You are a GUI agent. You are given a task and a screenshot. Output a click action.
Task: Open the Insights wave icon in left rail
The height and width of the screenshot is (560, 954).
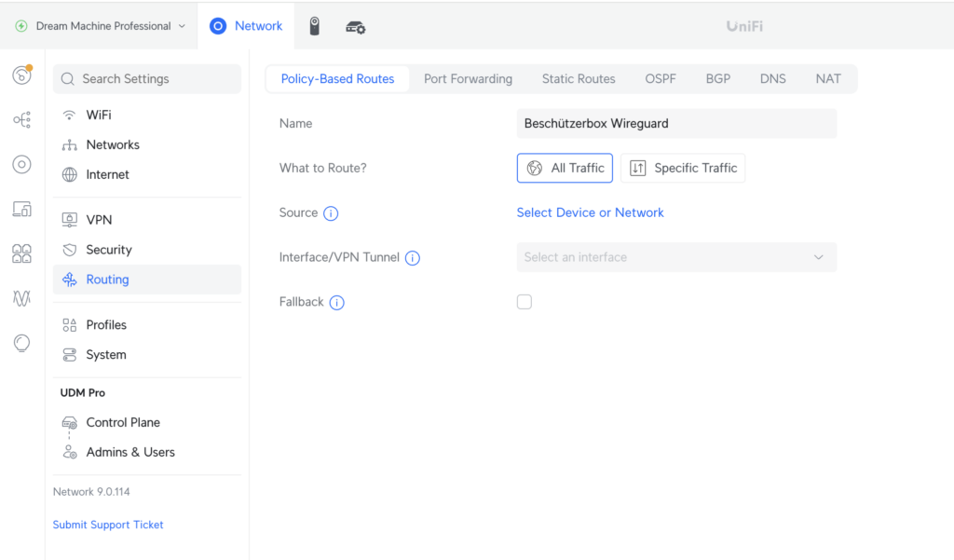pos(21,297)
